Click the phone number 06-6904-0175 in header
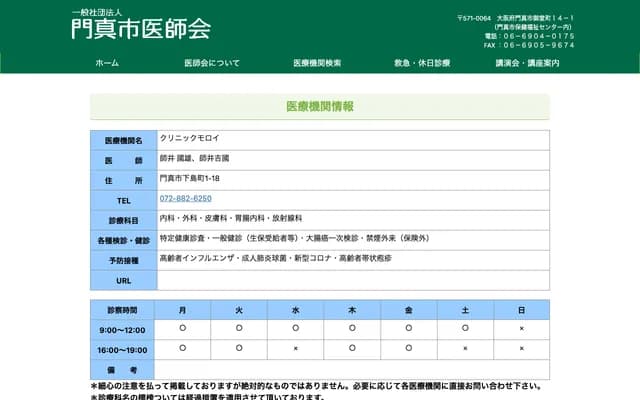Image resolution: width=640 pixels, height=400 pixels. [x=539, y=36]
